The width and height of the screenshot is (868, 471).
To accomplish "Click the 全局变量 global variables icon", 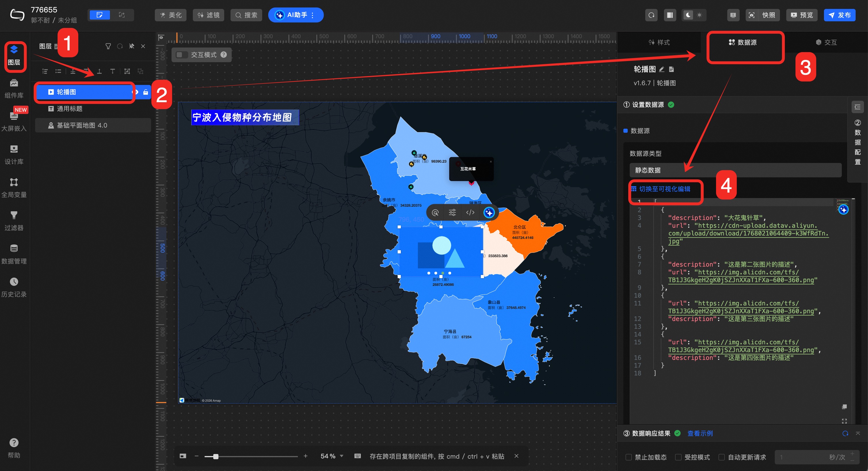I will pyautogui.click(x=14, y=187).
